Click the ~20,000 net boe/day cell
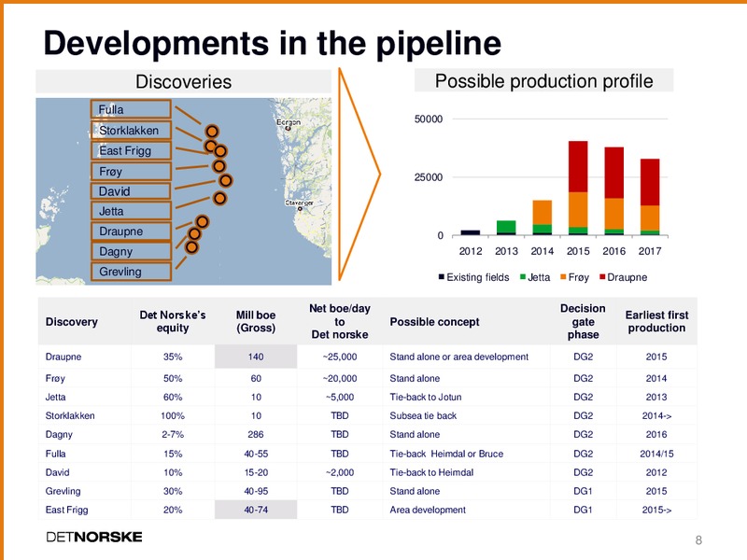 340,379
